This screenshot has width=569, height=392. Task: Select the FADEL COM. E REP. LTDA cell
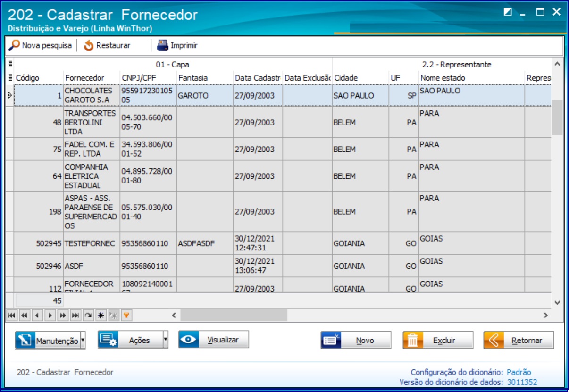92,149
